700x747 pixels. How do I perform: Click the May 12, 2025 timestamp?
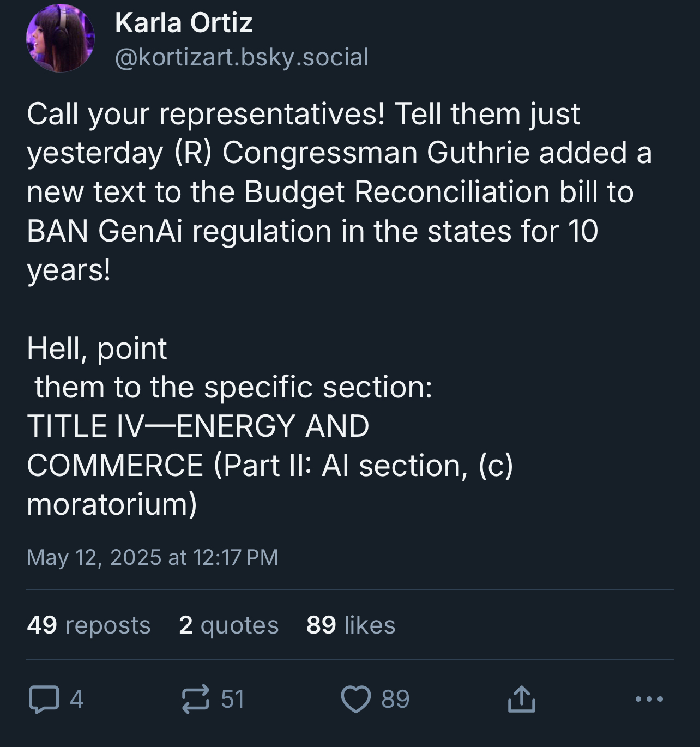(x=152, y=557)
